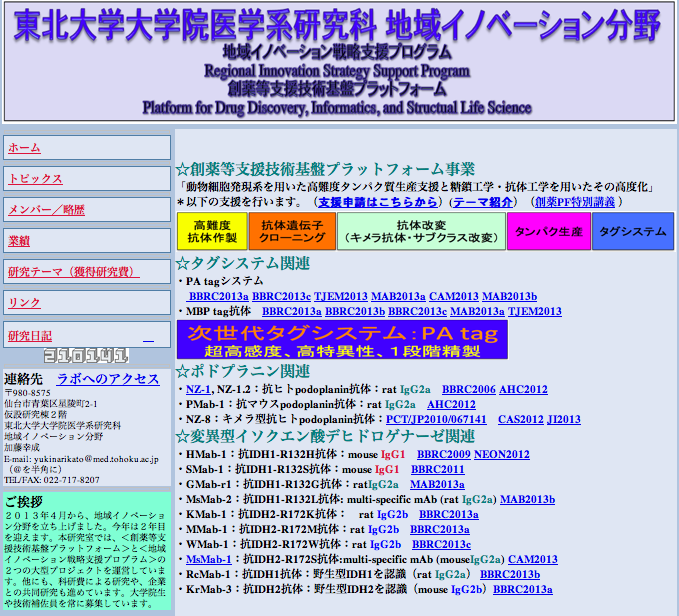Open BBRC2013a link in KMab-1 row
Screen dimensions: 679x616
click(449, 515)
